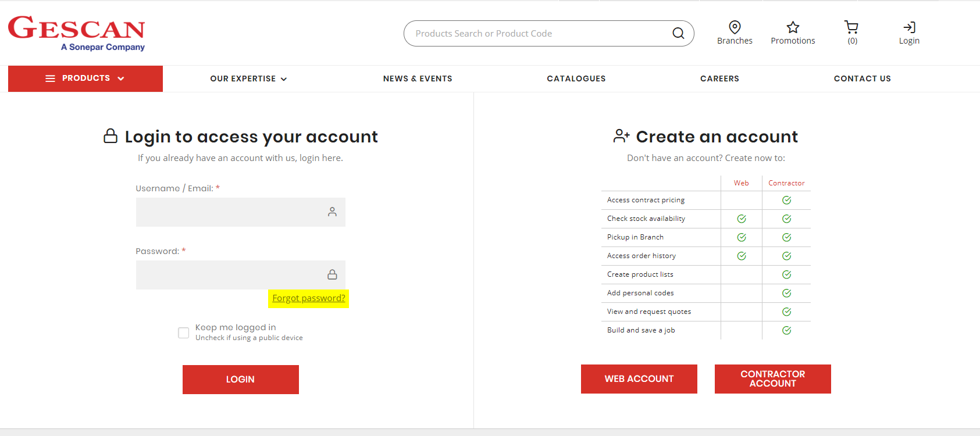Click the hamburger icon beside PRODUCTS
Screen dimensions: 980x436
tap(50, 78)
